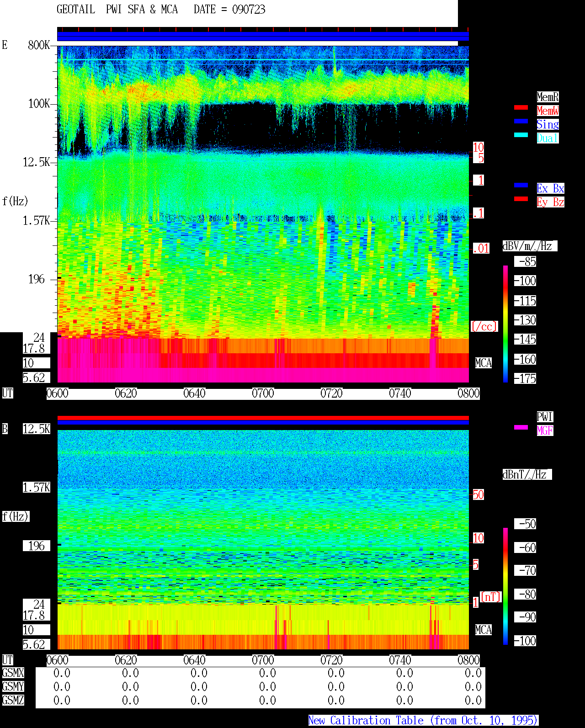Click the blue Ex Bx legend swatch
Screen dimensions: 585x728
tap(521, 186)
